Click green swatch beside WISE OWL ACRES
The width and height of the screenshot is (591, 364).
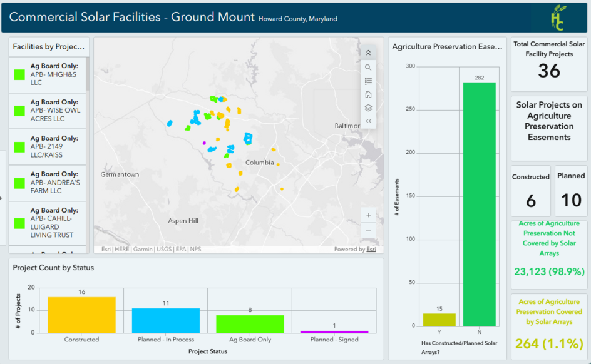19,111
